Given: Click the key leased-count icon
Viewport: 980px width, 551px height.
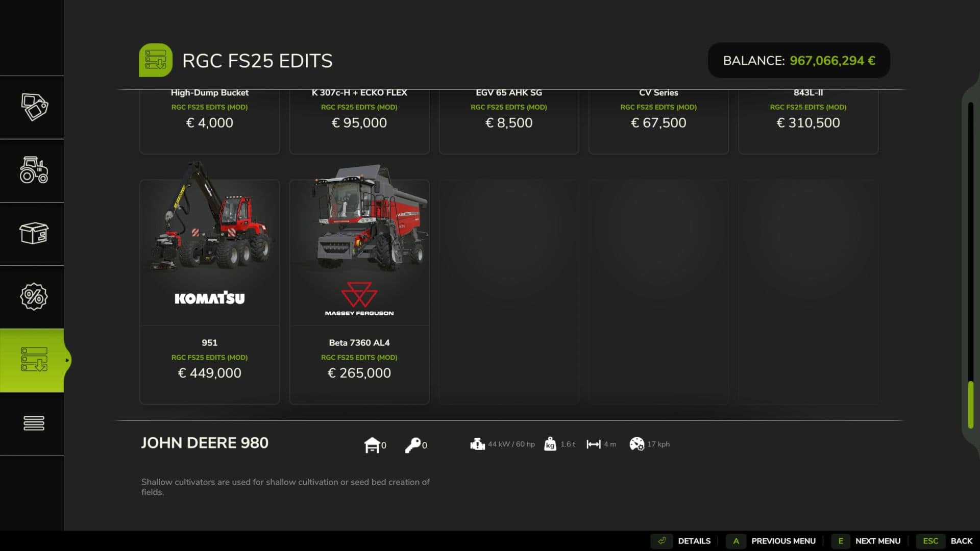Looking at the screenshot, I should pos(413,445).
